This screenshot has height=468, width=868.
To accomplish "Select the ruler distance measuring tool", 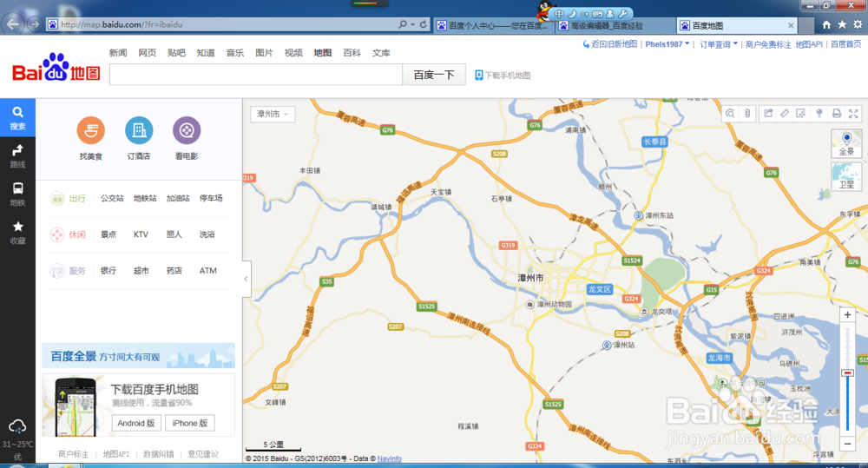I will pyautogui.click(x=785, y=114).
